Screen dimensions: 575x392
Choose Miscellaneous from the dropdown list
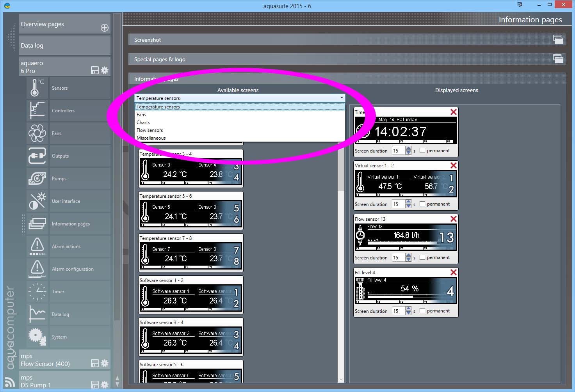240,138
